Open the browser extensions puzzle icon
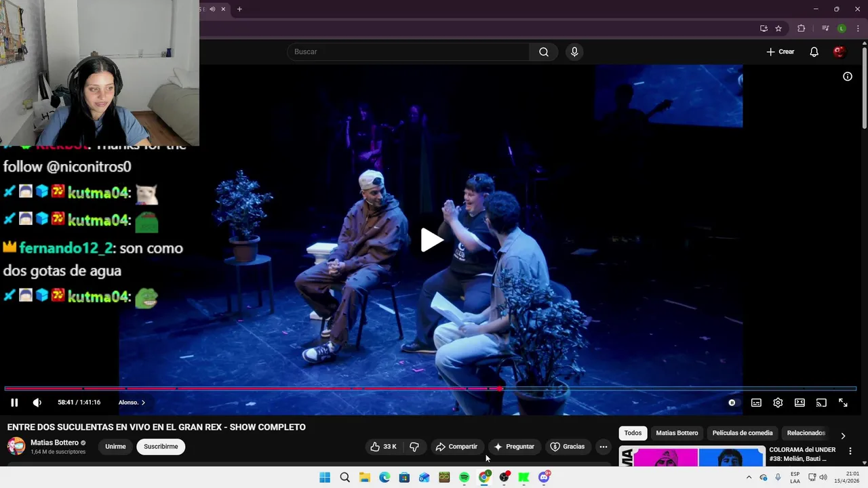This screenshot has width=868, height=488. [x=801, y=28]
